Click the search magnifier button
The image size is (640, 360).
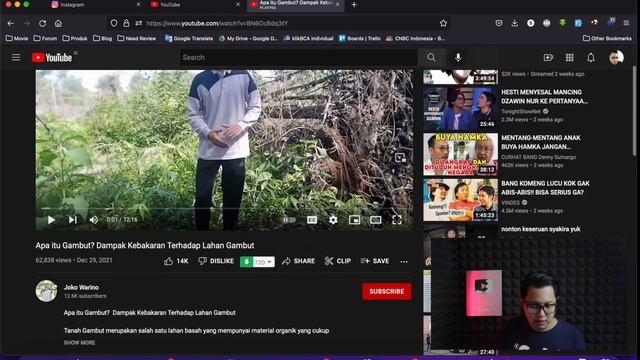431,58
